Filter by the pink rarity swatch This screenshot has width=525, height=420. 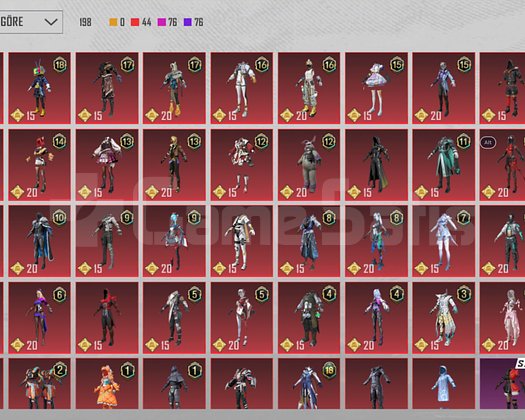pyautogui.click(x=162, y=22)
